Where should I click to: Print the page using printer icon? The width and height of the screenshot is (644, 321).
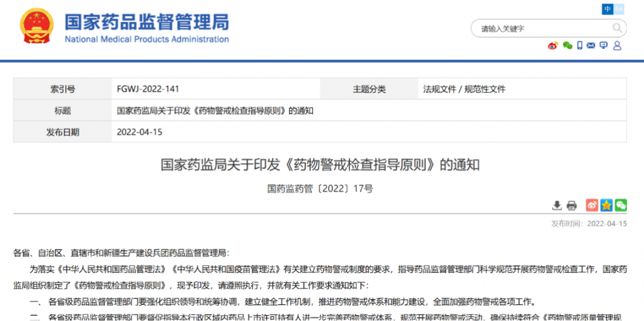(571, 205)
